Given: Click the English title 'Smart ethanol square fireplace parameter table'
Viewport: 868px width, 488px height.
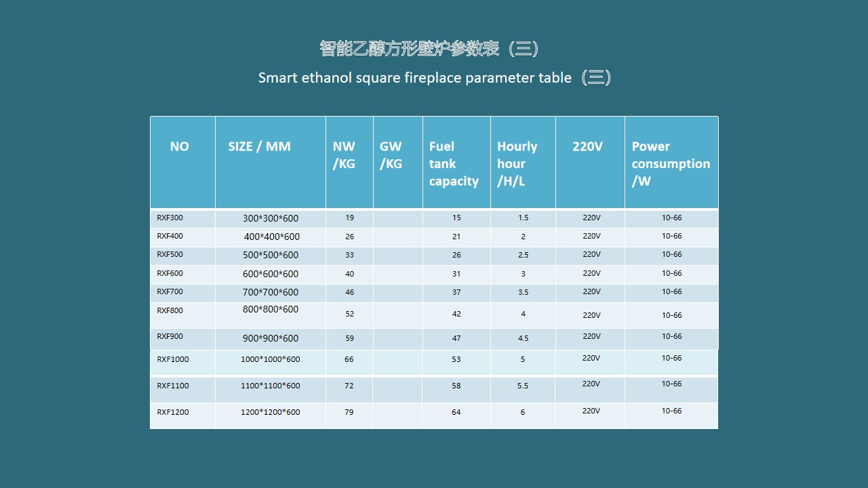Looking at the screenshot, I should click(415, 78).
